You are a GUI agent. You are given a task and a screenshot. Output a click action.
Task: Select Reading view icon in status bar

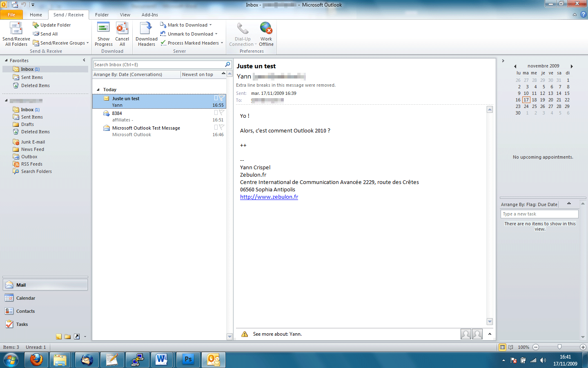[x=510, y=347]
